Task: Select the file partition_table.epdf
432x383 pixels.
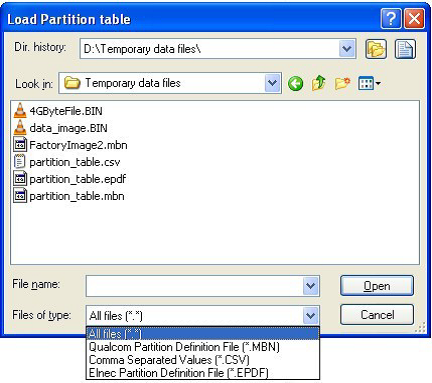Action: 78,179
